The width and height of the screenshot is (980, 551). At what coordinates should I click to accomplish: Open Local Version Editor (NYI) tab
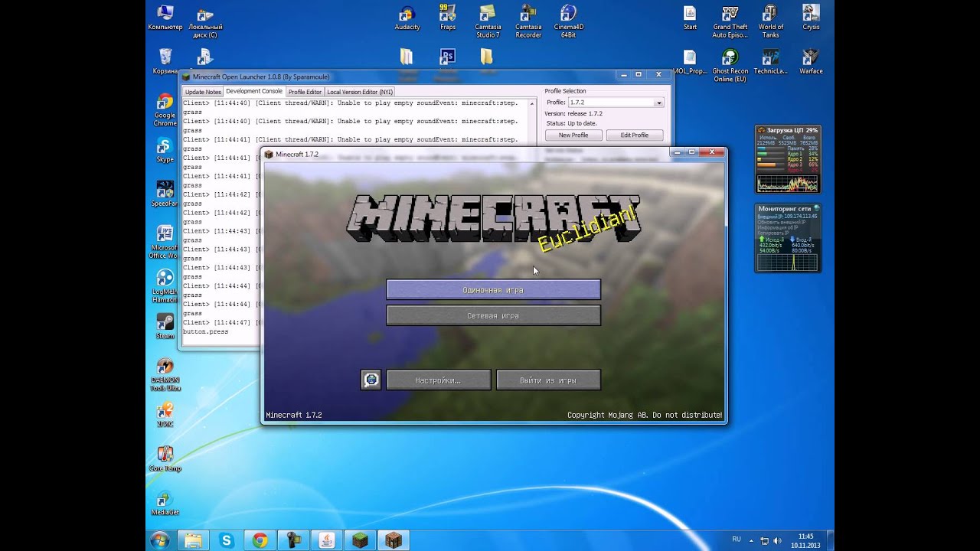[360, 92]
